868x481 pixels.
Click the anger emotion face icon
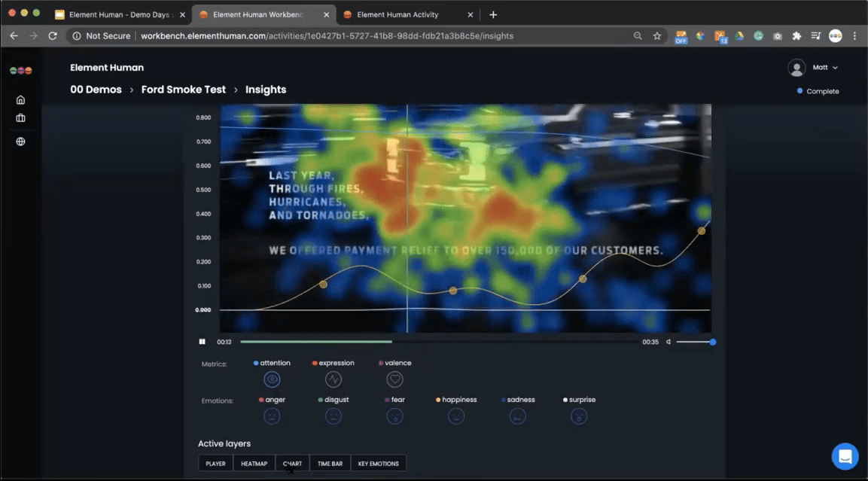click(x=272, y=416)
